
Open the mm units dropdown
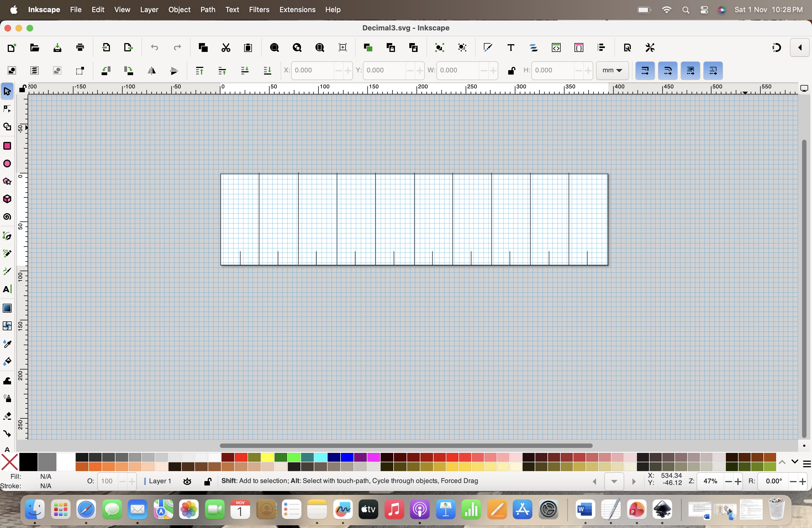pos(612,71)
